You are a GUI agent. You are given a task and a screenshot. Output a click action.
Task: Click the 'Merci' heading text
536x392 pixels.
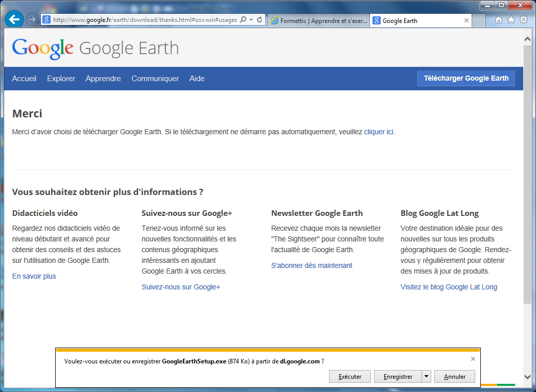point(27,113)
